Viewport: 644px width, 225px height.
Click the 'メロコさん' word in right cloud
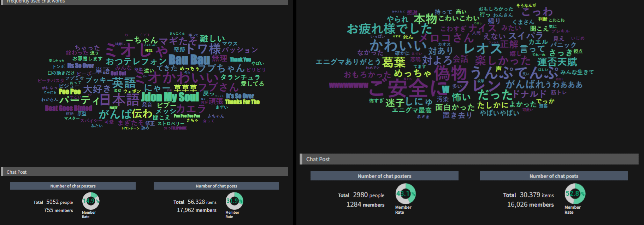click(x=447, y=38)
